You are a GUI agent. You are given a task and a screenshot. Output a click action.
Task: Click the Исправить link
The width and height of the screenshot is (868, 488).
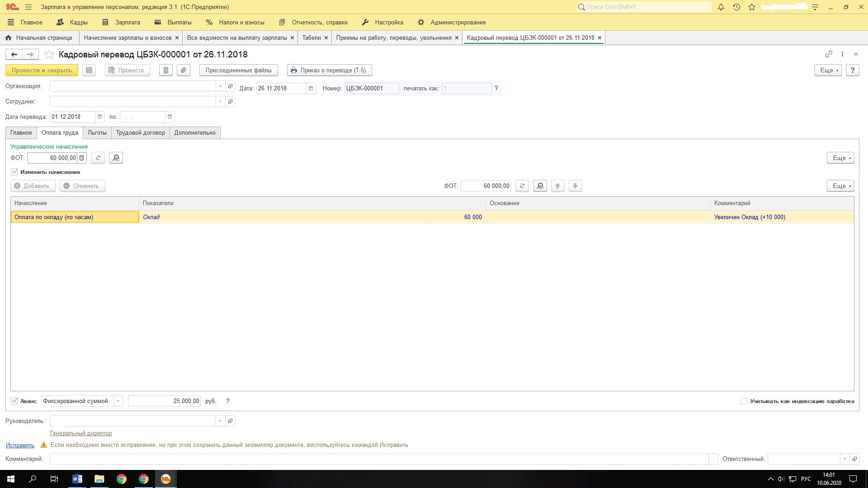click(20, 445)
